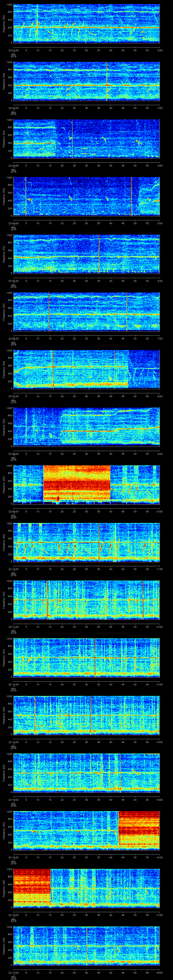
Task: Click the 10:00 end time label
Action: pos(159,511)
